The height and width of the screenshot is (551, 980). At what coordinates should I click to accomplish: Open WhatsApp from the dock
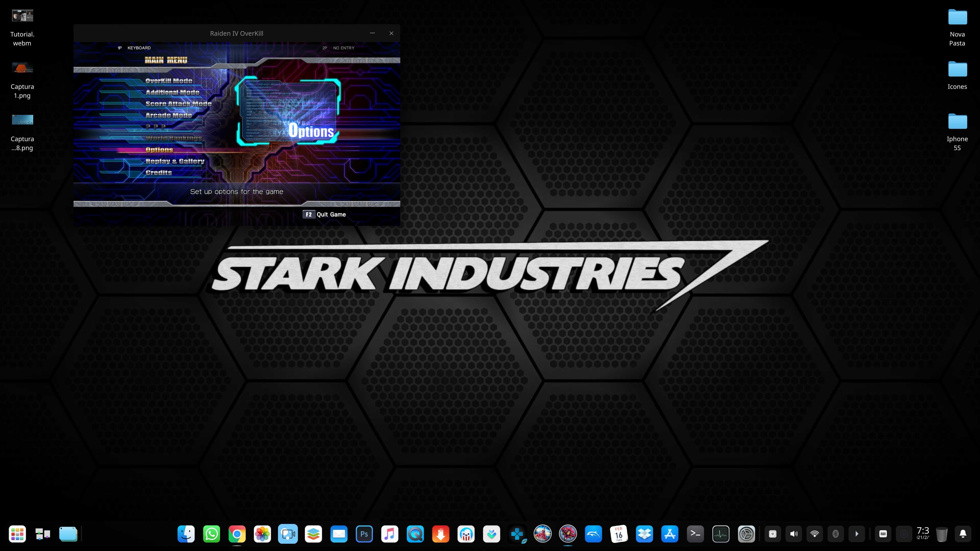click(212, 533)
